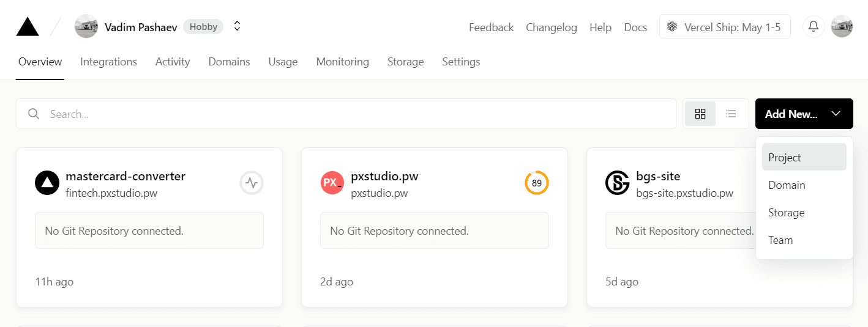
Task: Open the Feedback link
Action: pos(491,28)
